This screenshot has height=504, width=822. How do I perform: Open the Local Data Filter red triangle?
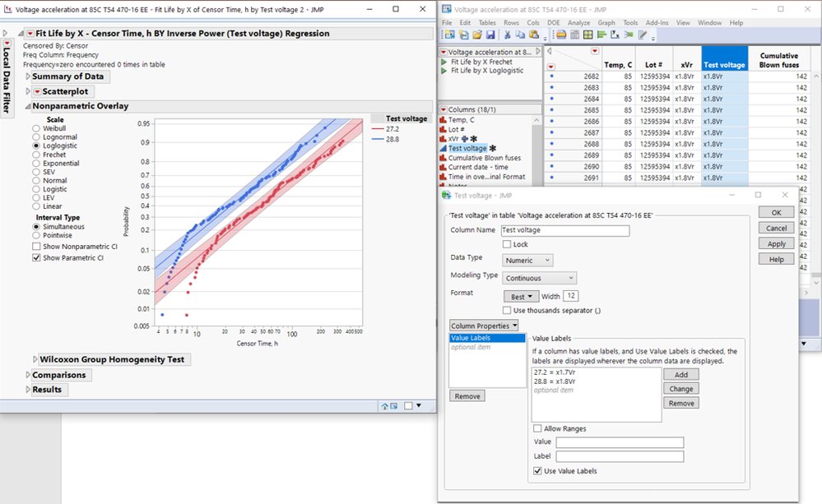(x=7, y=43)
